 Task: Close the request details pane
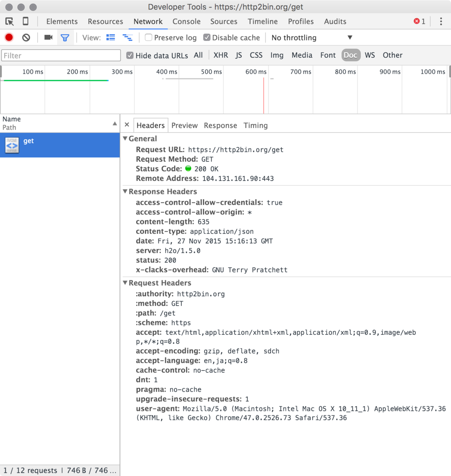point(127,125)
